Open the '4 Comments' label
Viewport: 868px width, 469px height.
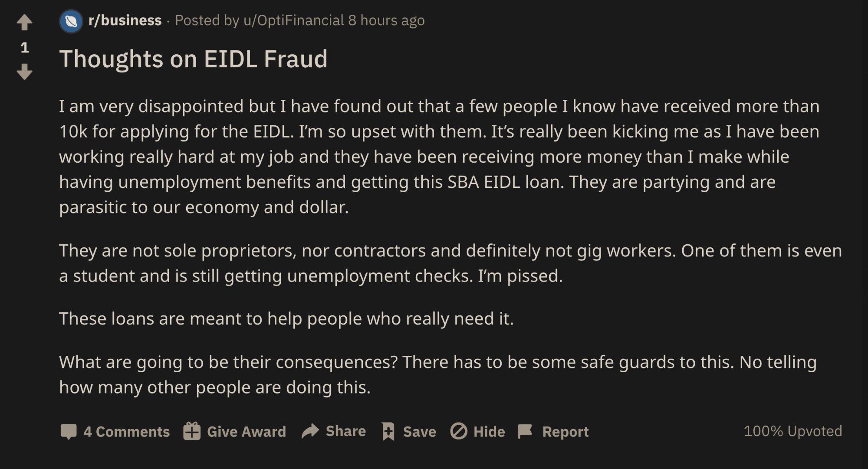click(x=126, y=432)
